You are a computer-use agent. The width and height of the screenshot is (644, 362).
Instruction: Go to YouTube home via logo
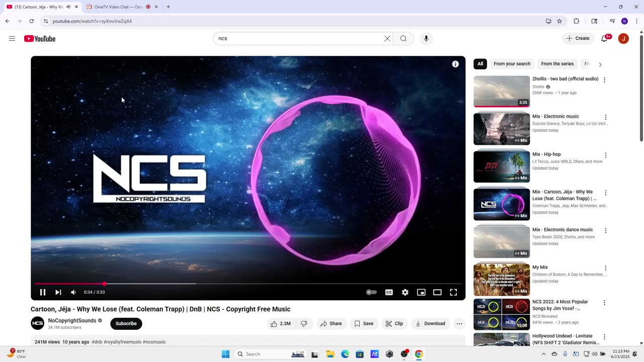(x=40, y=39)
